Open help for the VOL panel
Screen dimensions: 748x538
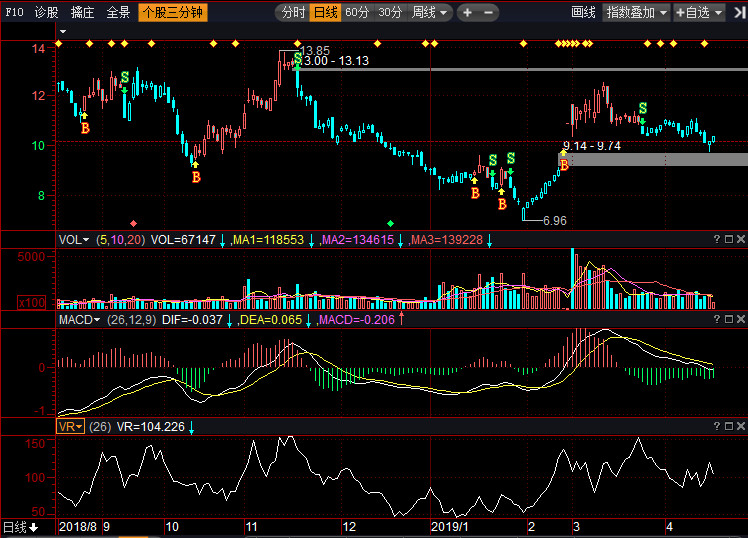[x=717, y=239]
